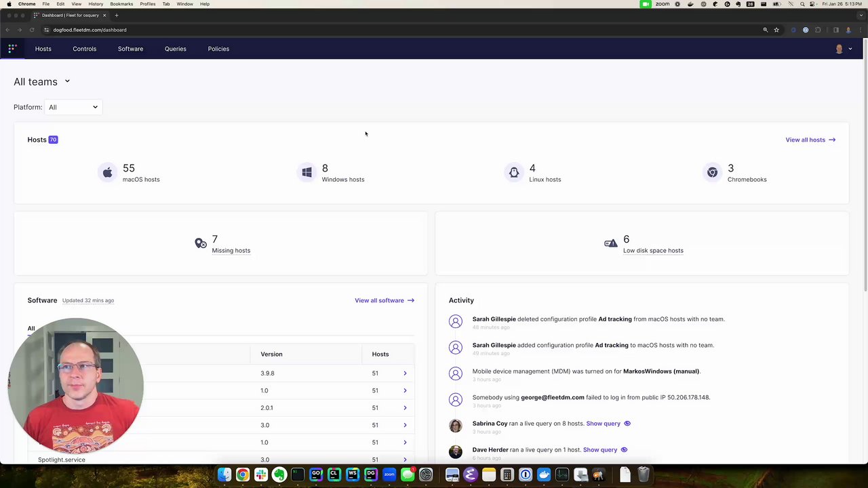Open WebStorm from the dock
The width and height of the screenshot is (868, 488).
point(352,474)
